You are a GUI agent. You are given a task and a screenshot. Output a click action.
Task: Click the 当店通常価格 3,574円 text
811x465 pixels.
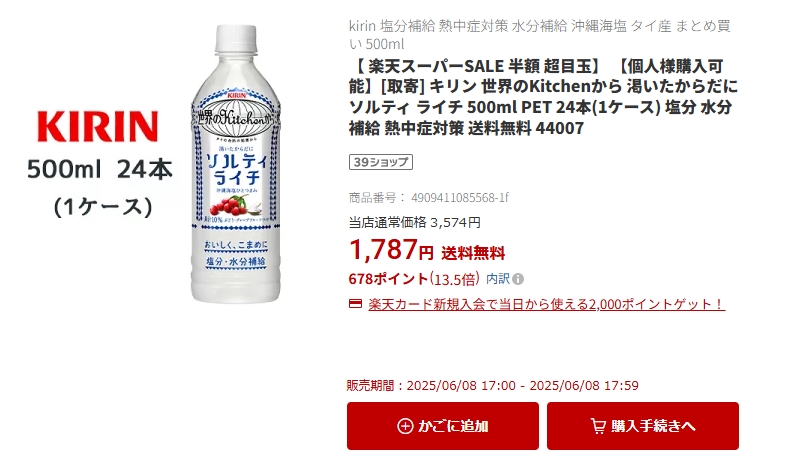click(415, 222)
